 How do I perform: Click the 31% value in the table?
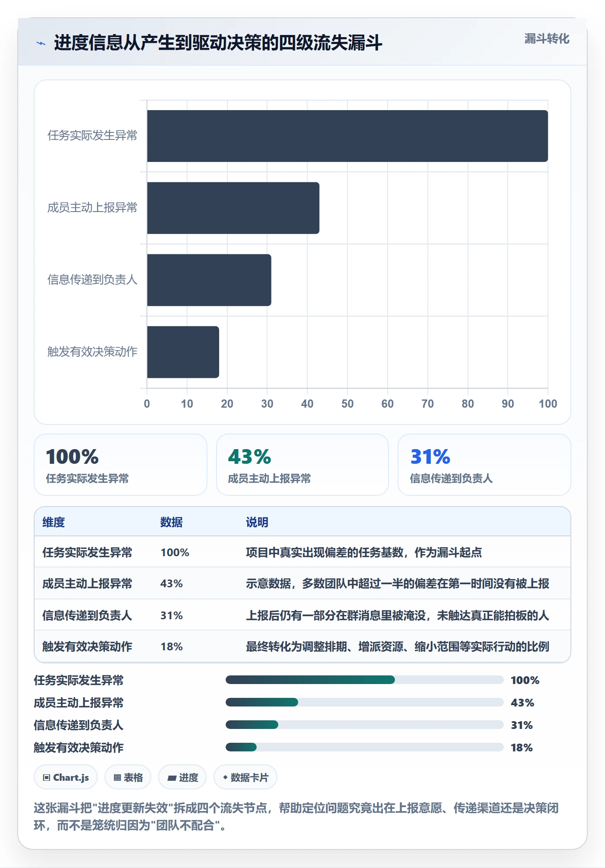(172, 615)
